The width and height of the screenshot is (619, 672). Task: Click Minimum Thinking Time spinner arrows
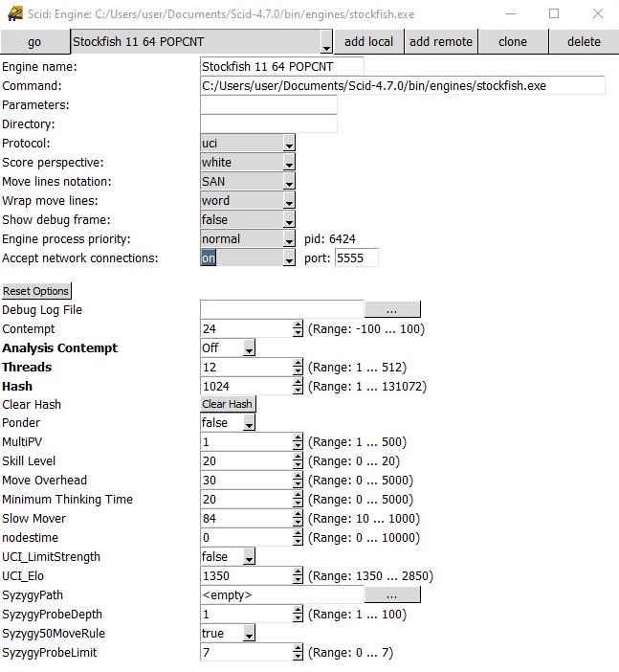pyautogui.click(x=298, y=500)
